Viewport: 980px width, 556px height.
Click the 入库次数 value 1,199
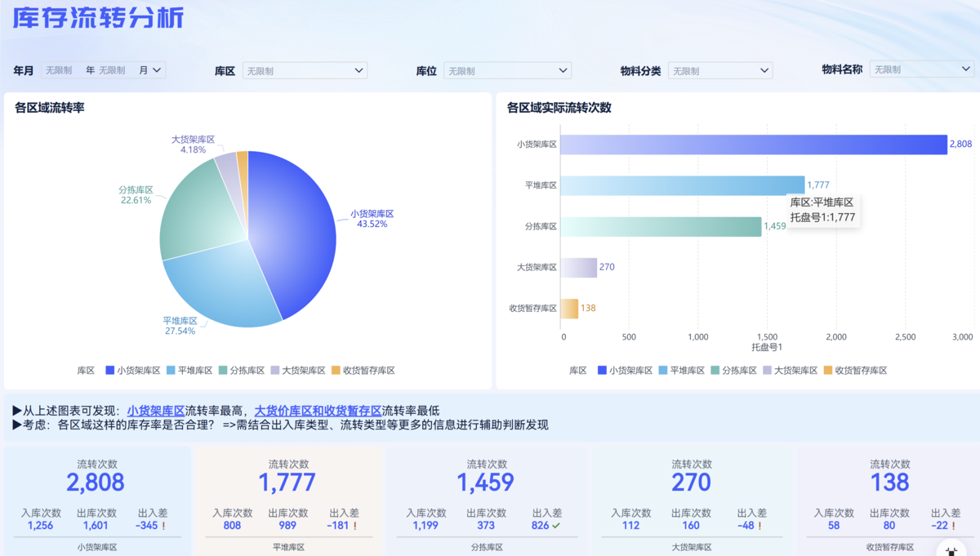point(426,526)
